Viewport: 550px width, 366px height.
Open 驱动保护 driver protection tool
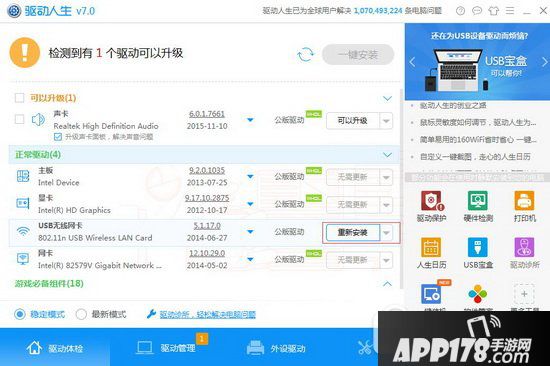[431, 206]
